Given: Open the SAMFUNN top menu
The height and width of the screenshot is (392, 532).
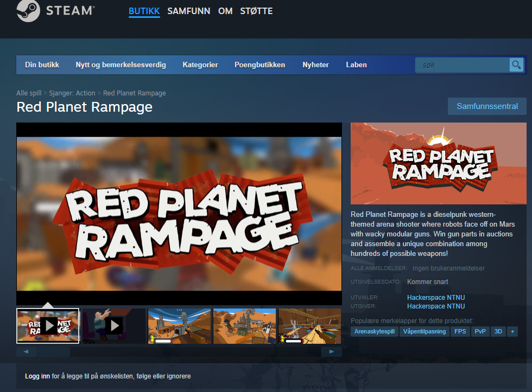Looking at the screenshot, I should (x=189, y=11).
